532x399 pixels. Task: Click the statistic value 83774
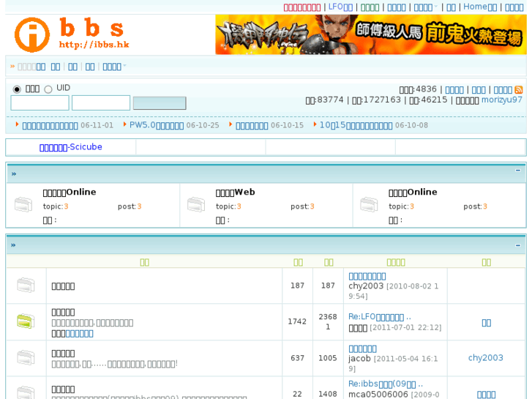[x=330, y=100]
